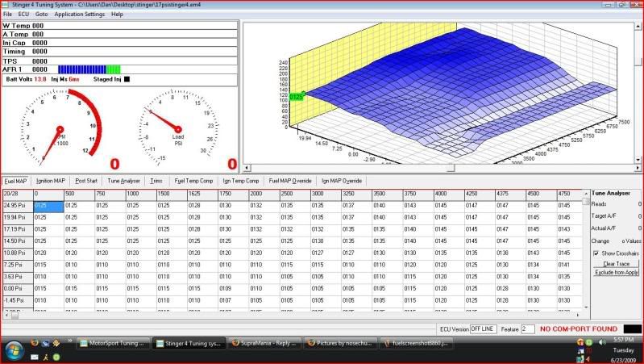Switch to Ign MAP Override tab
The width and height of the screenshot is (644, 364).
point(342,181)
